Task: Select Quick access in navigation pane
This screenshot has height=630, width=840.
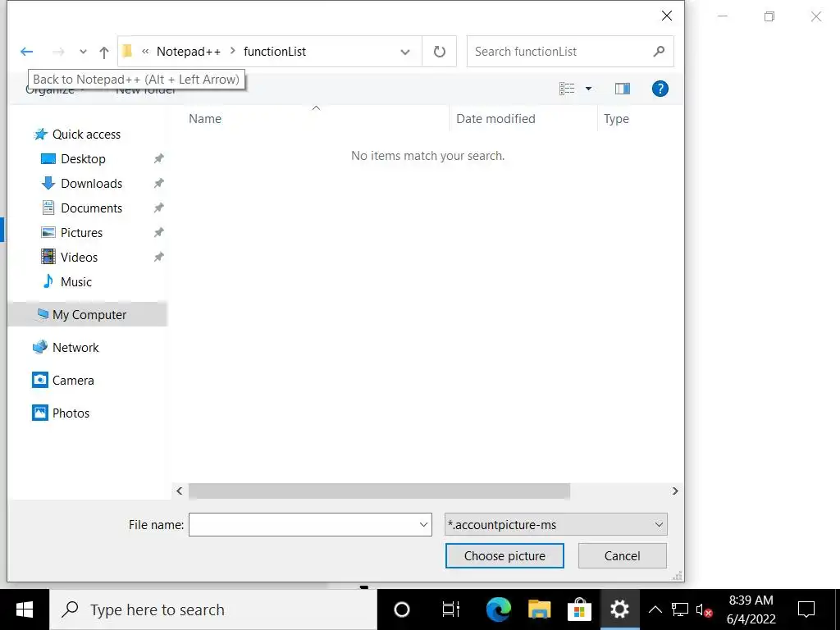Action: (x=86, y=135)
